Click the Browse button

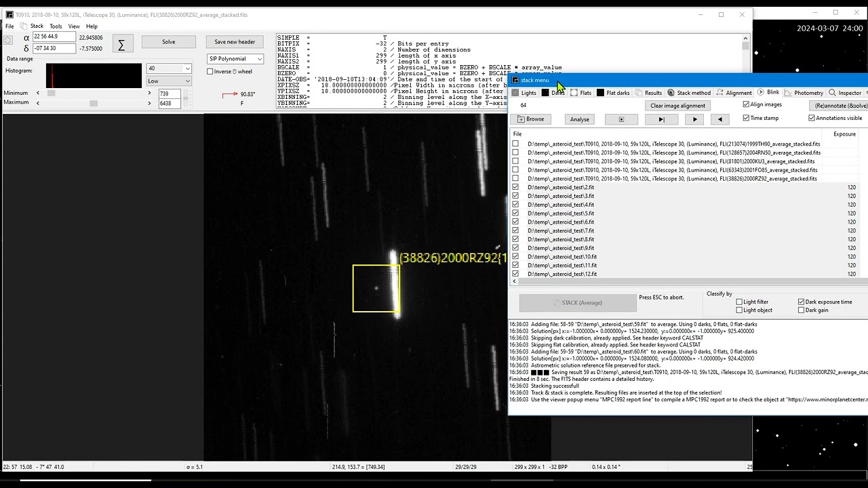531,119
